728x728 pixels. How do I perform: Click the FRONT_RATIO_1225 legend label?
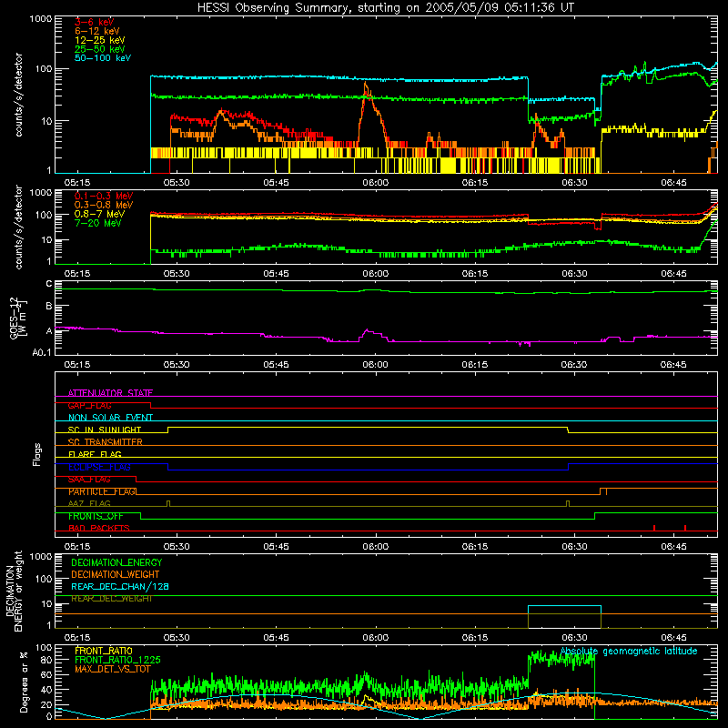point(117,660)
